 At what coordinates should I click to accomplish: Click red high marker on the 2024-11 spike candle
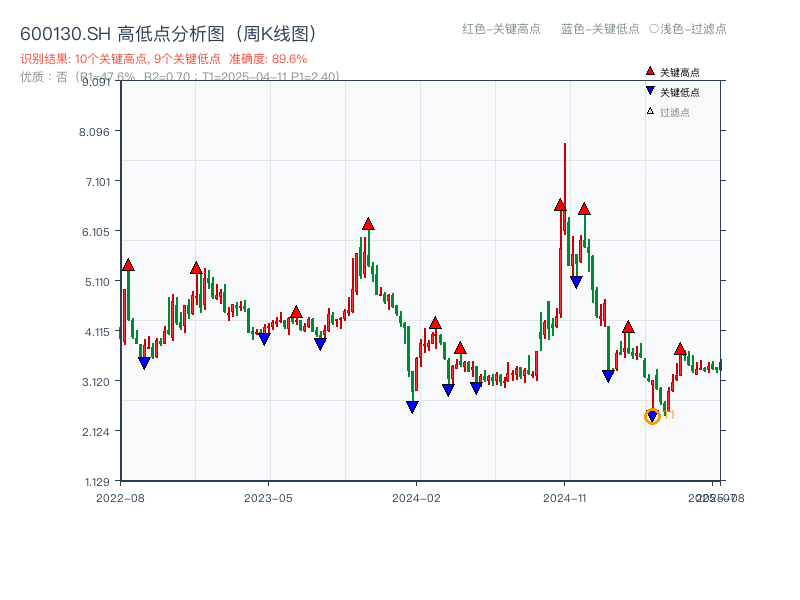point(560,205)
